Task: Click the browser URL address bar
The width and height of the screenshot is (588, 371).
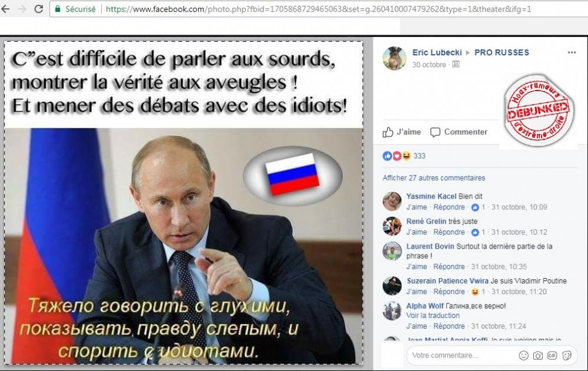Action: 318,9
